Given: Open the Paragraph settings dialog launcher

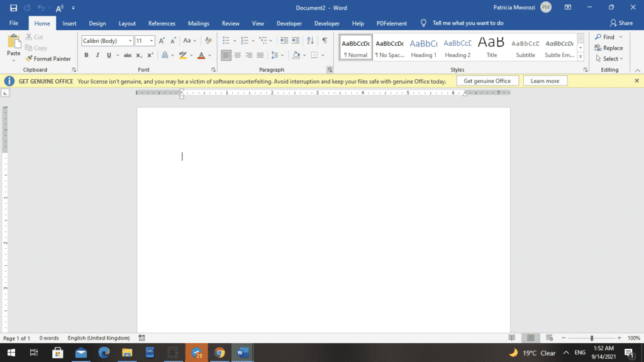Looking at the screenshot, I should (x=330, y=70).
